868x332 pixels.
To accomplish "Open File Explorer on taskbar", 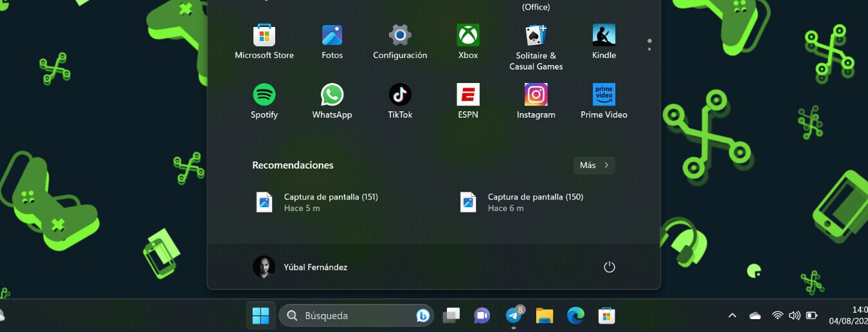I will (x=545, y=316).
